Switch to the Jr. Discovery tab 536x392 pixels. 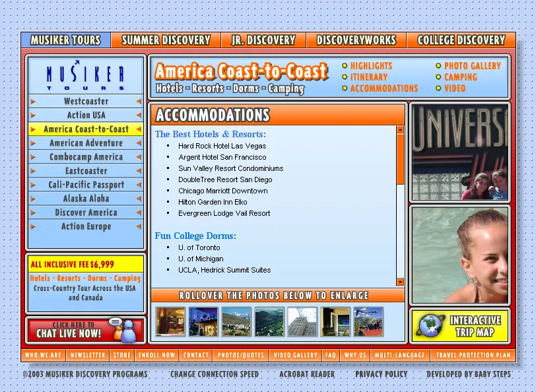click(x=263, y=40)
